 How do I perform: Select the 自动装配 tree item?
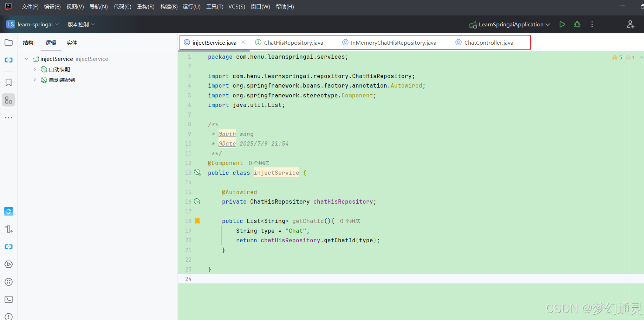click(59, 69)
